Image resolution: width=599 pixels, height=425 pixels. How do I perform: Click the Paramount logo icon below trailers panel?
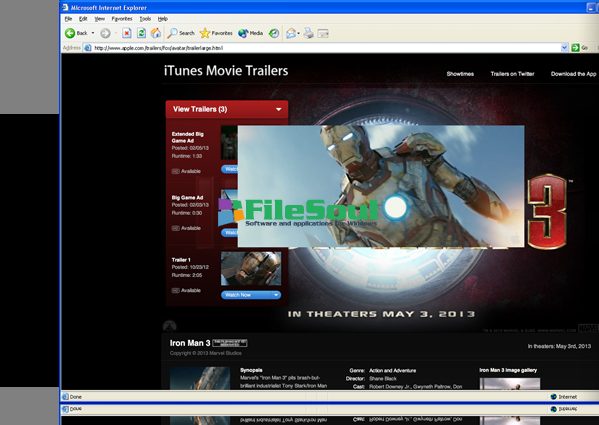pos(170,326)
